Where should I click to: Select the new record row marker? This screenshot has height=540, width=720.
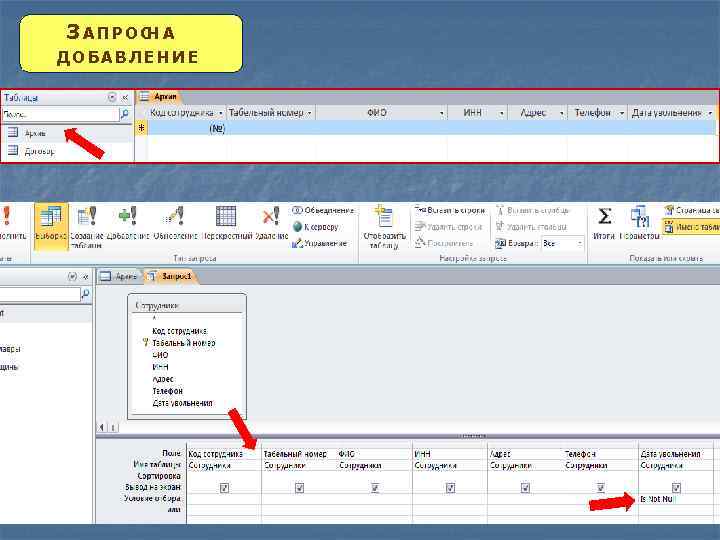point(141,128)
